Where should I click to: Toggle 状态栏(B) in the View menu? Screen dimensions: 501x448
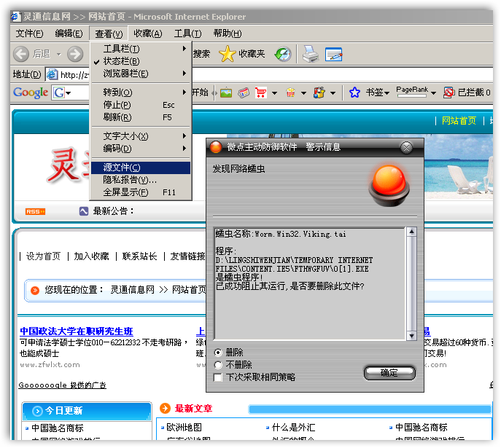pyautogui.click(x=141, y=61)
